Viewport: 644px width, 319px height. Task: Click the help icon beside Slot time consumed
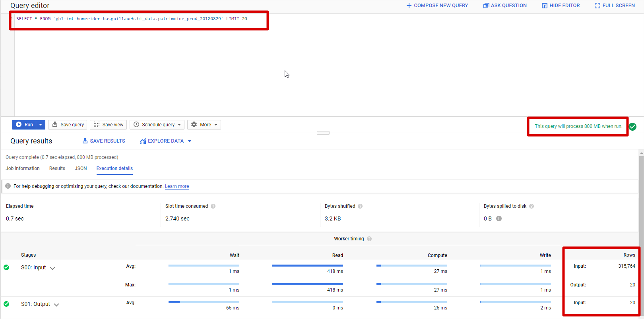[213, 206]
